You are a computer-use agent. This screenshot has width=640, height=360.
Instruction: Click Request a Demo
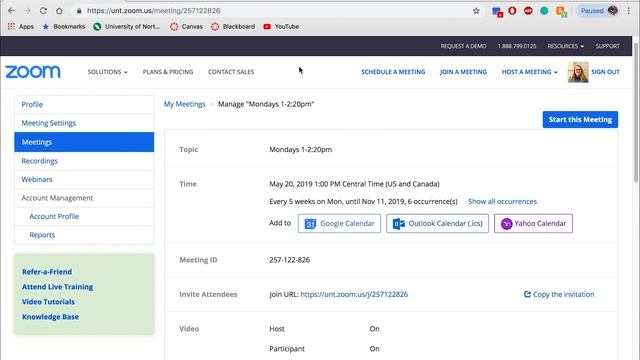point(463,46)
